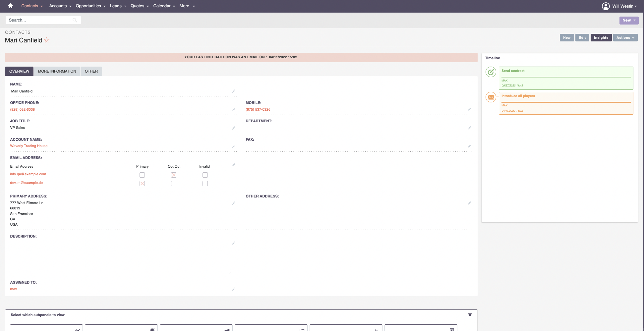Check Invalid box for info.qa@example.com
This screenshot has height=331, width=644.
(x=205, y=175)
